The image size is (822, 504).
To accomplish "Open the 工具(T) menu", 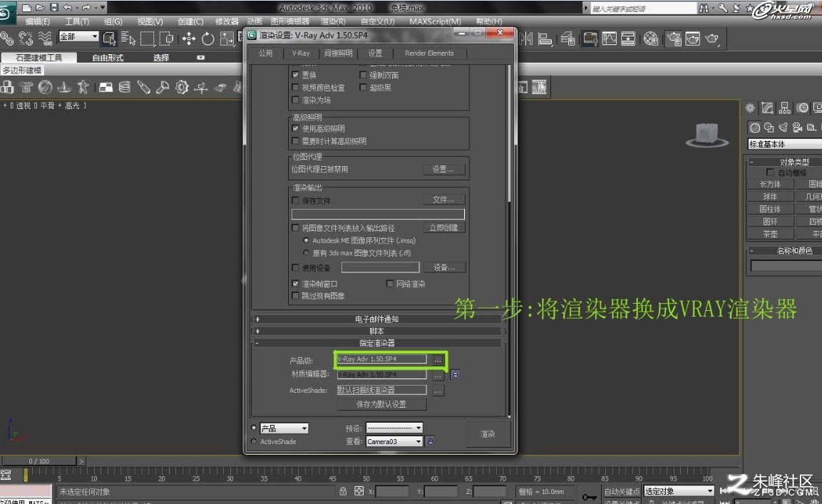I will 76,21.
